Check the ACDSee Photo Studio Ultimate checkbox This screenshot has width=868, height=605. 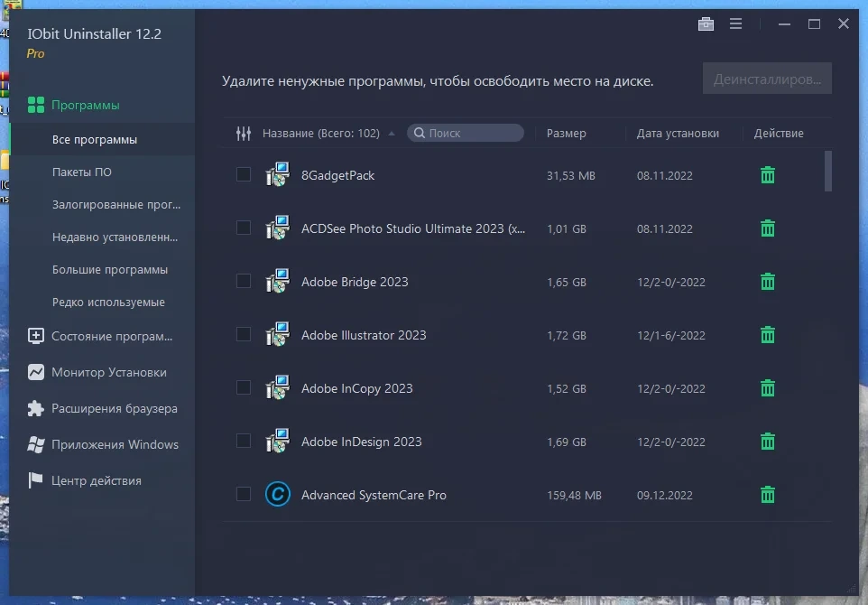244,228
